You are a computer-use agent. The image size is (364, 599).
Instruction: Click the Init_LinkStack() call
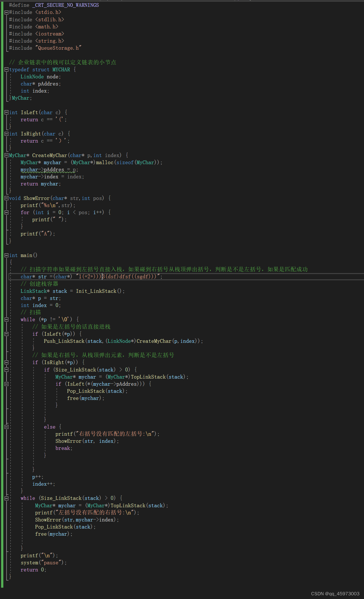coord(99,291)
